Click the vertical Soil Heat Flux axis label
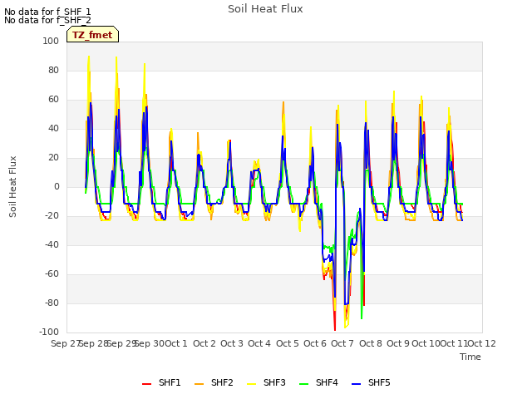Screen dimensions: 532x399 coord(12,186)
